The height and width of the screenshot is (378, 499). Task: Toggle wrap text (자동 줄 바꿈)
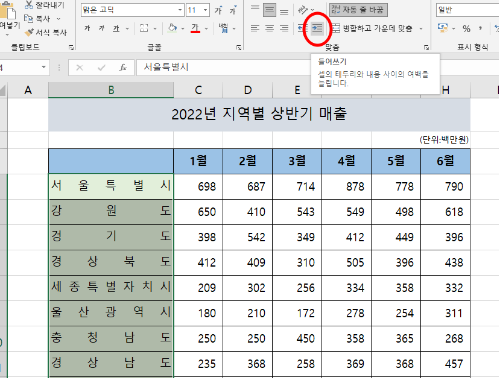358,10
